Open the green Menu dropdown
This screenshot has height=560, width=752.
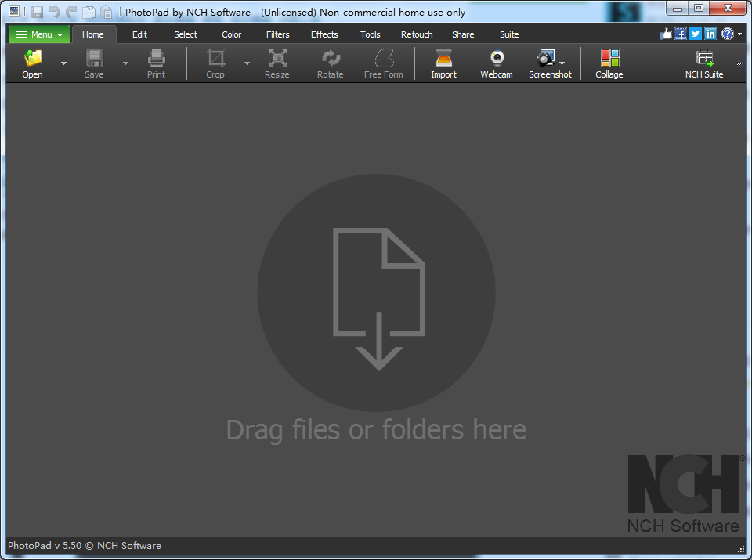pos(39,34)
